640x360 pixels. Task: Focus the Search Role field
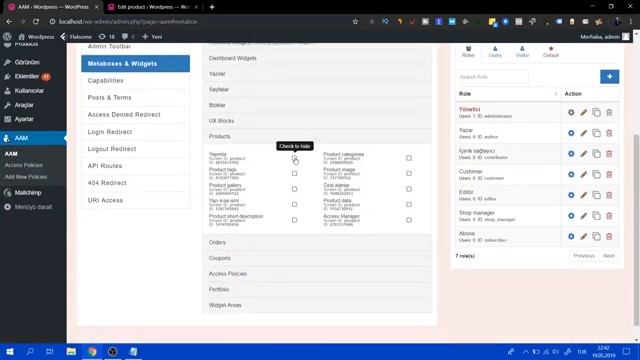492,77
